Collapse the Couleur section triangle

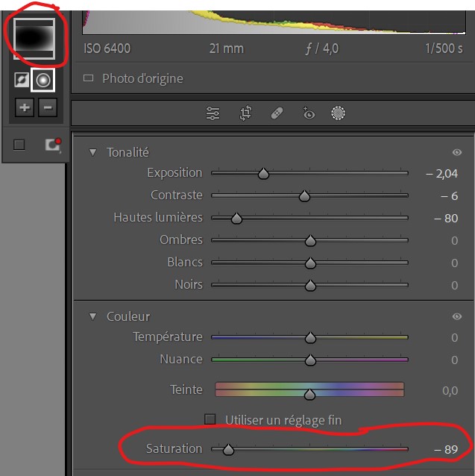(x=93, y=316)
